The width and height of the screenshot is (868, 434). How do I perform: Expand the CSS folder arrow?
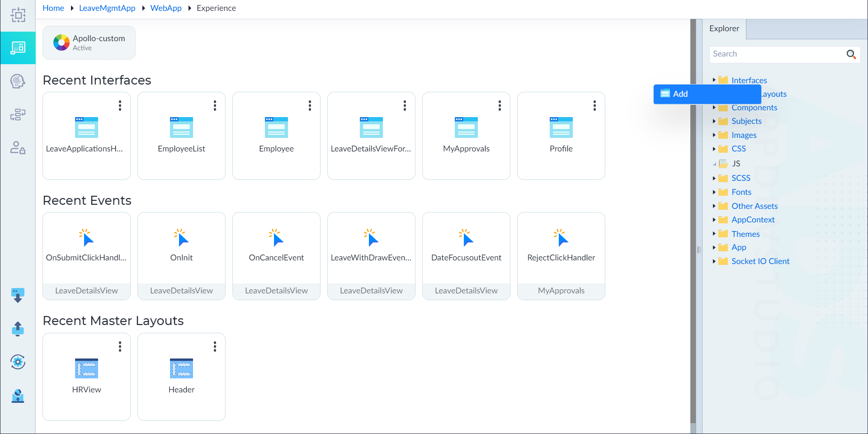pos(714,149)
